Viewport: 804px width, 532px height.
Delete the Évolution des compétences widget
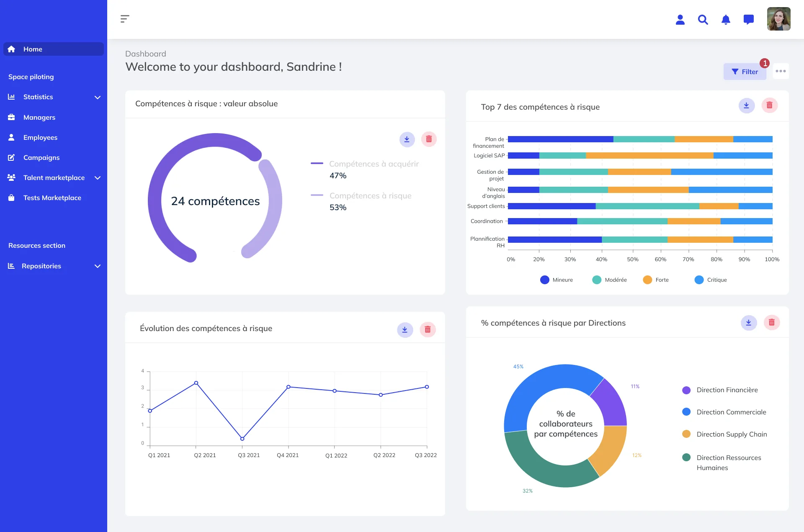point(428,330)
